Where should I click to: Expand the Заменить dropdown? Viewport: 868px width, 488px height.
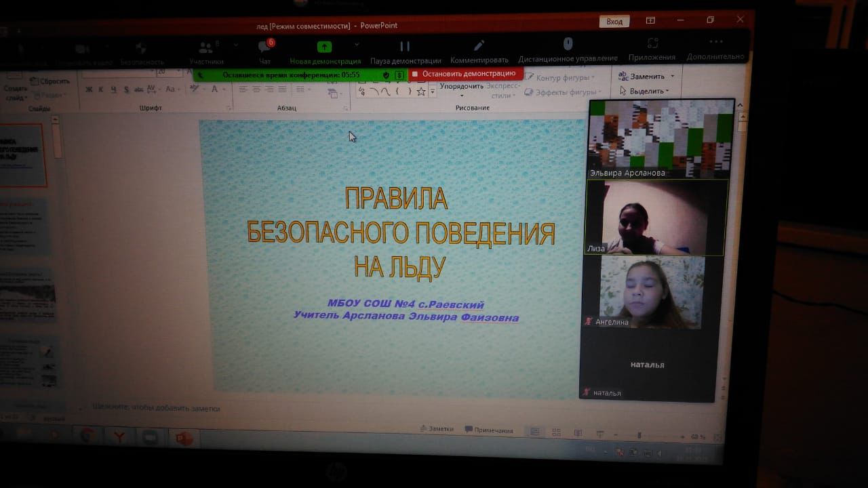(647, 77)
